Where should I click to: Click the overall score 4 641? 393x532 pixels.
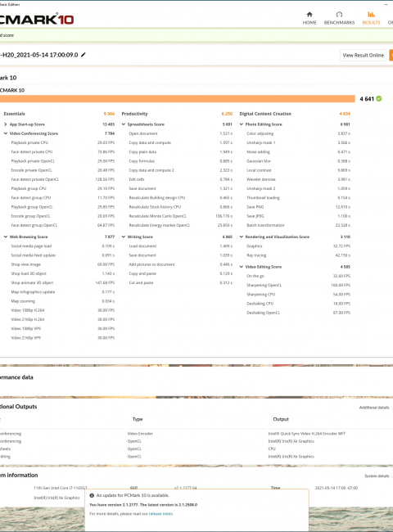[x=367, y=99]
